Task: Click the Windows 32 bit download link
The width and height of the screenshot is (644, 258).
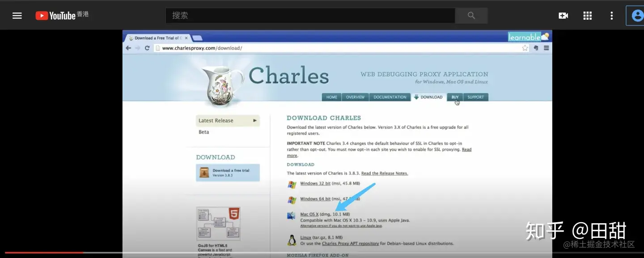Action: (315, 184)
